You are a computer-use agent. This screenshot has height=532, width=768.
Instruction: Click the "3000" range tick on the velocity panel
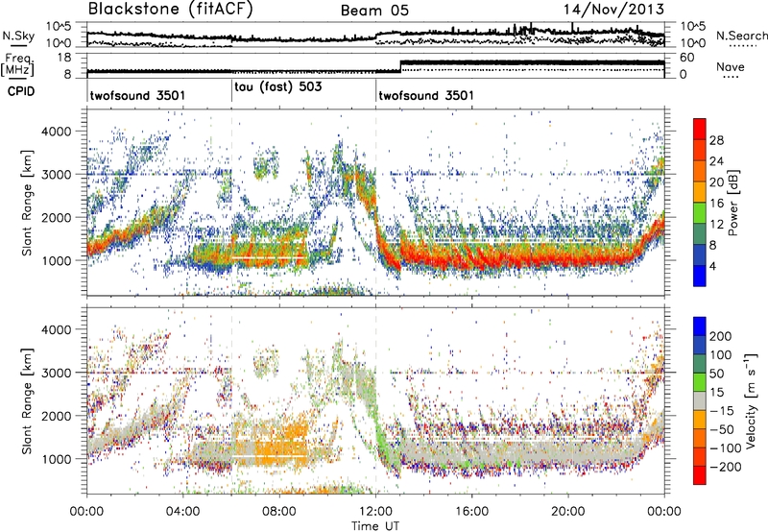tap(56, 373)
